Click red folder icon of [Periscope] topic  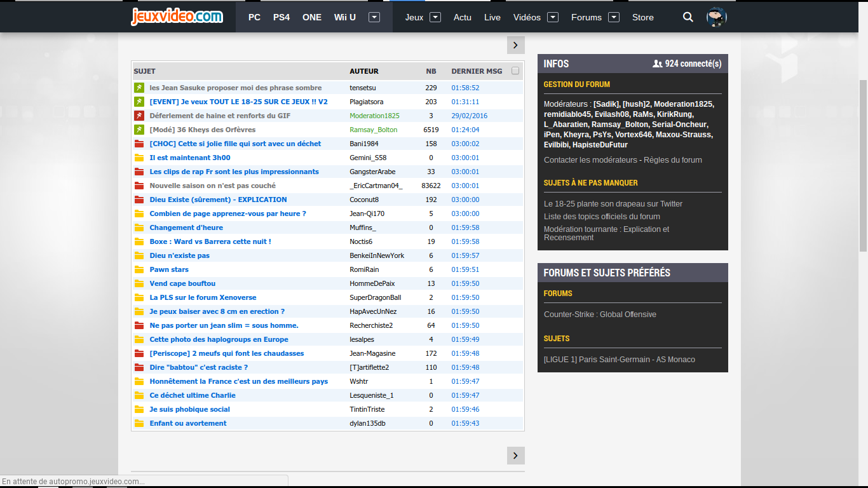coord(139,353)
